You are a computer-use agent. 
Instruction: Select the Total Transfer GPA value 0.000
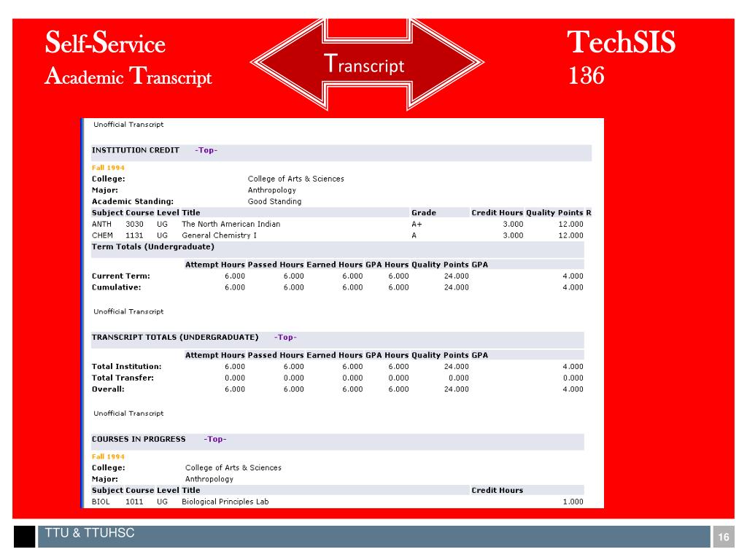point(573,378)
